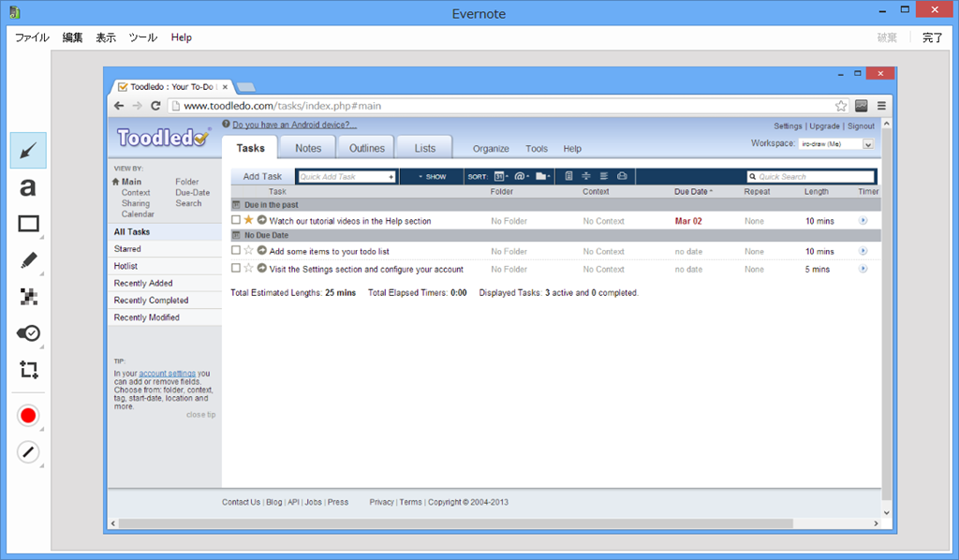Collapse the 'Due in the past' group
Screen dimensions: 959x560
[236, 205]
